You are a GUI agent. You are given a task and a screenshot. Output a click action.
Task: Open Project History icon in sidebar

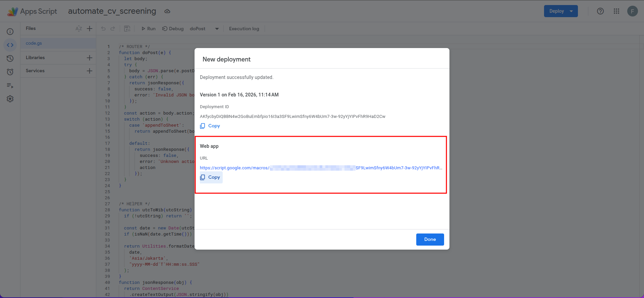[10, 58]
